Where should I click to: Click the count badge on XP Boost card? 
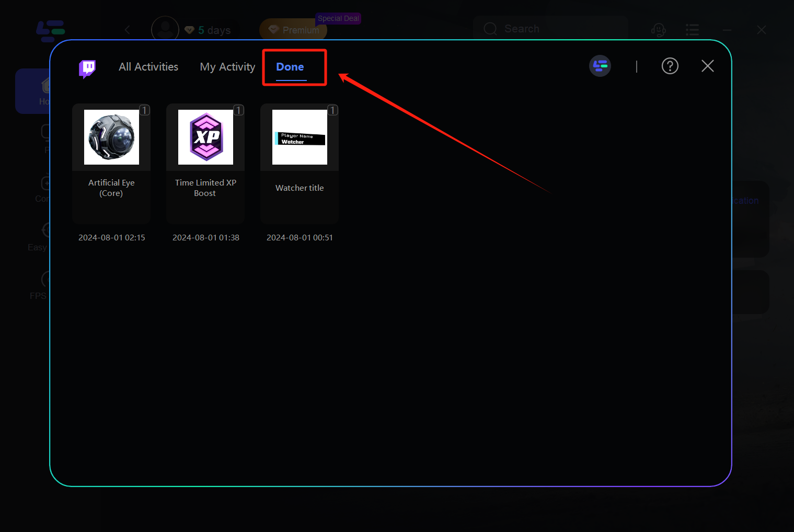pyautogui.click(x=238, y=110)
